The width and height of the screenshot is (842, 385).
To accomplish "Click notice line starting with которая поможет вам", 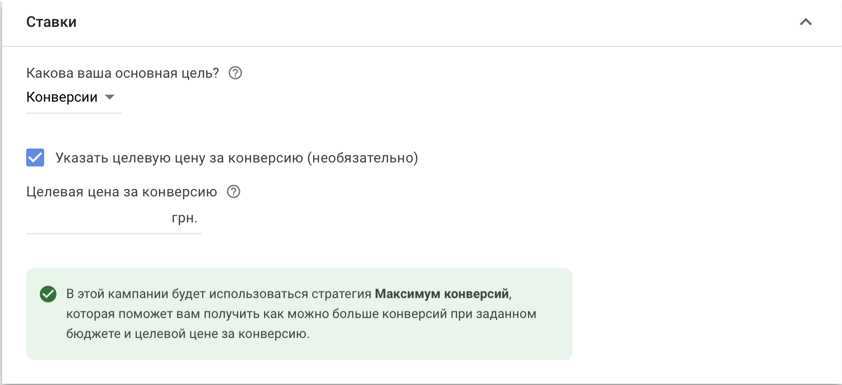I will pyautogui.click(x=301, y=314).
